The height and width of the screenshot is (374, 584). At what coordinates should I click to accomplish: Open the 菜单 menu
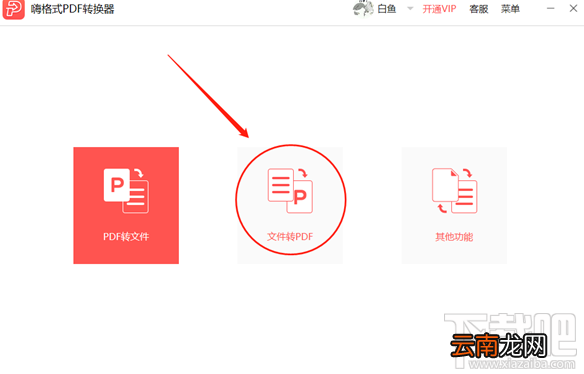pos(510,9)
